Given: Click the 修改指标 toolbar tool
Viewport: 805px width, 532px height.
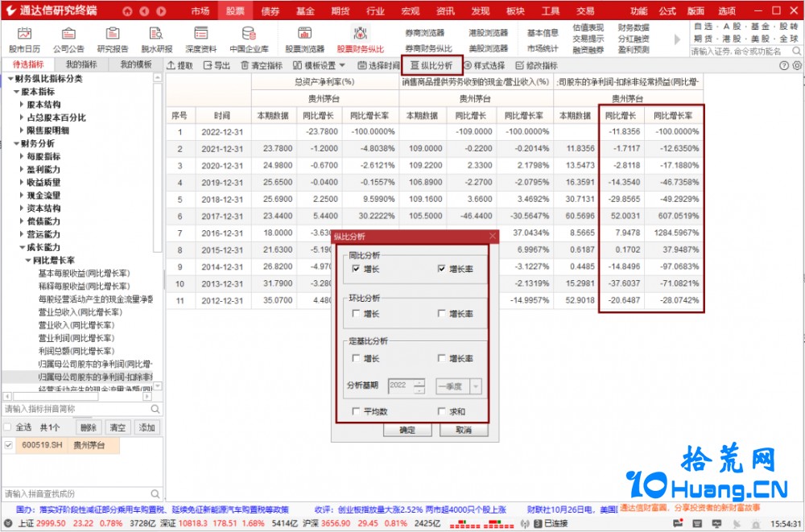Looking at the screenshot, I should pos(536,65).
